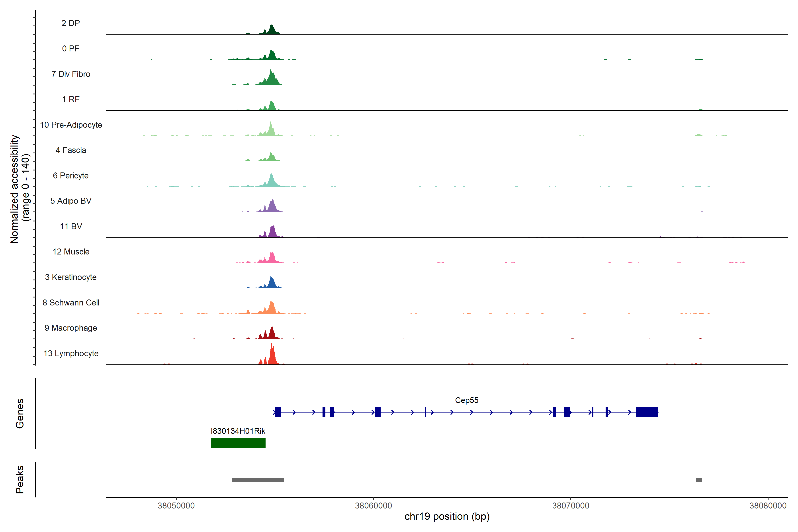Click the 38050000 axis tick label

[176, 506]
